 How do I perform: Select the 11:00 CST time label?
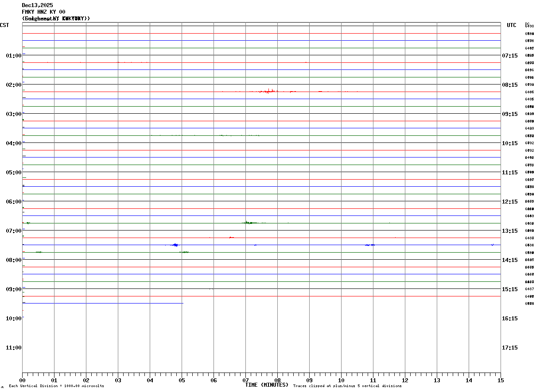point(14,347)
